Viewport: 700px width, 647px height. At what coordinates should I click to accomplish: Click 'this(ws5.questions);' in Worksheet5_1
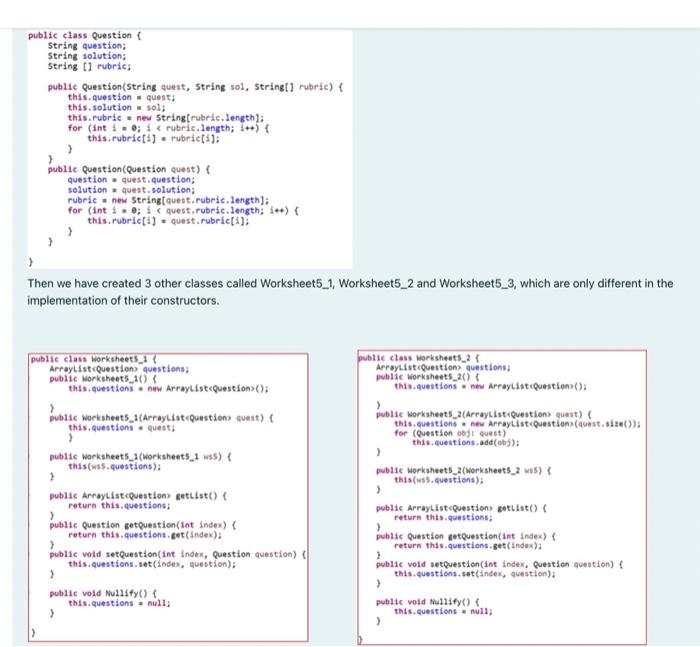click(x=115, y=467)
